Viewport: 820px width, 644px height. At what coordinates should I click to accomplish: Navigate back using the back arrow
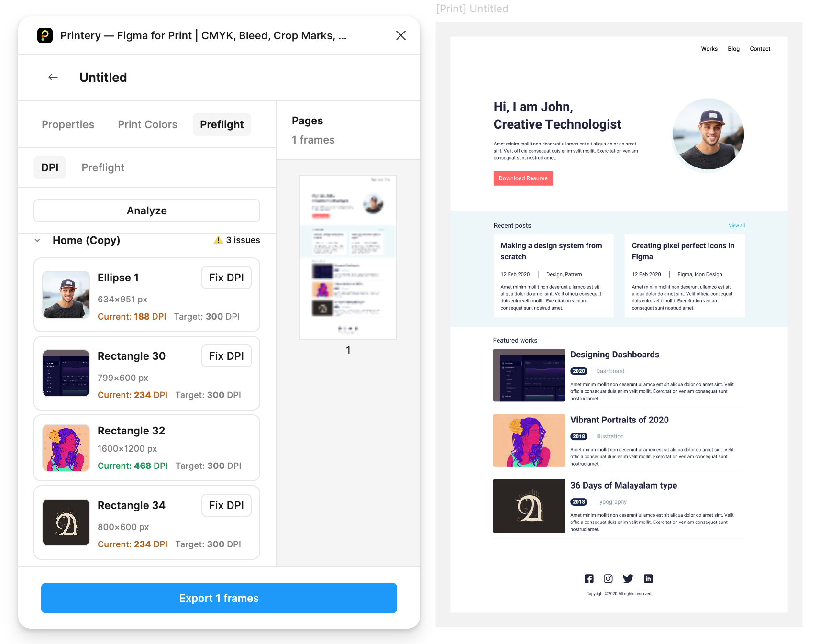[x=53, y=77]
